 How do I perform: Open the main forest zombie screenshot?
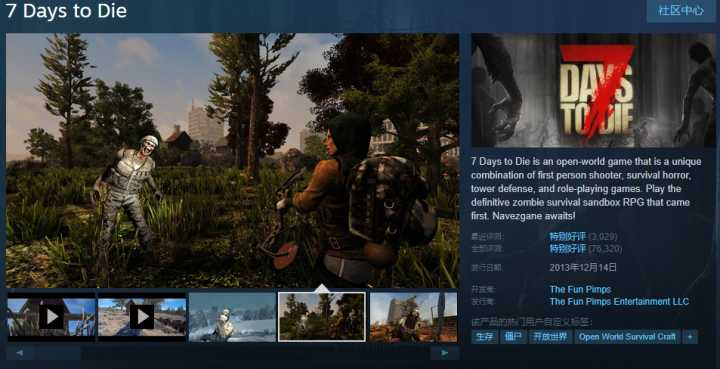(232, 160)
